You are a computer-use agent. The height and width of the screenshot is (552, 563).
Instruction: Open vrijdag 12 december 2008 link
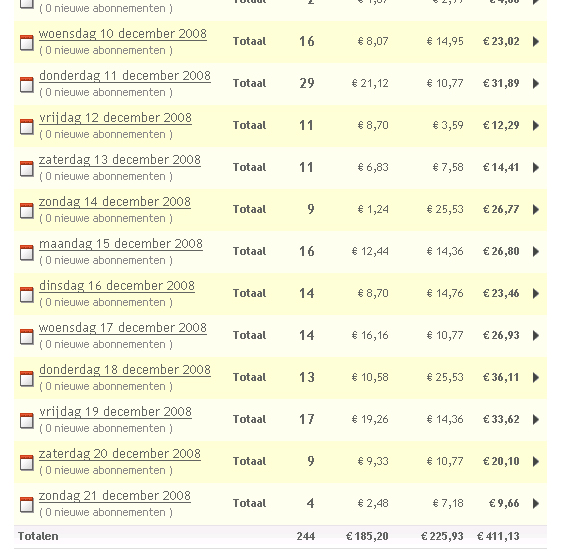click(115, 118)
